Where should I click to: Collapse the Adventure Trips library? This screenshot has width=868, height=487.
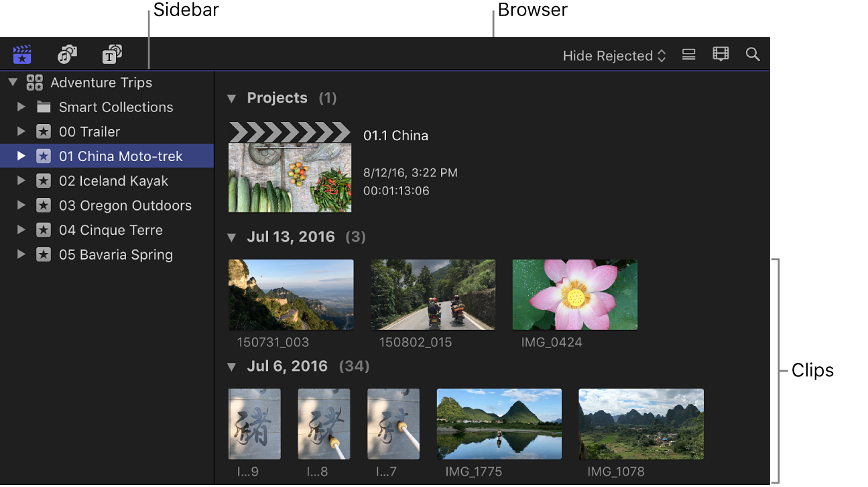pyautogui.click(x=12, y=82)
